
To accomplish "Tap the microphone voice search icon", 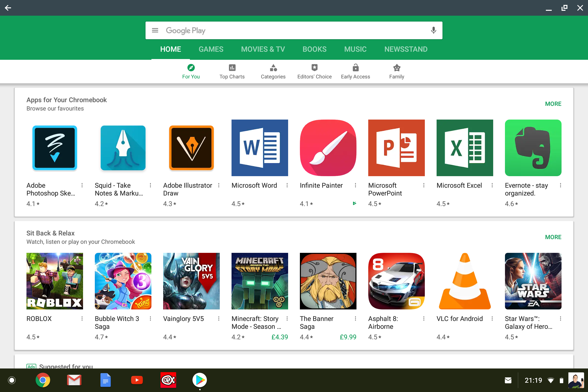I will (x=433, y=30).
